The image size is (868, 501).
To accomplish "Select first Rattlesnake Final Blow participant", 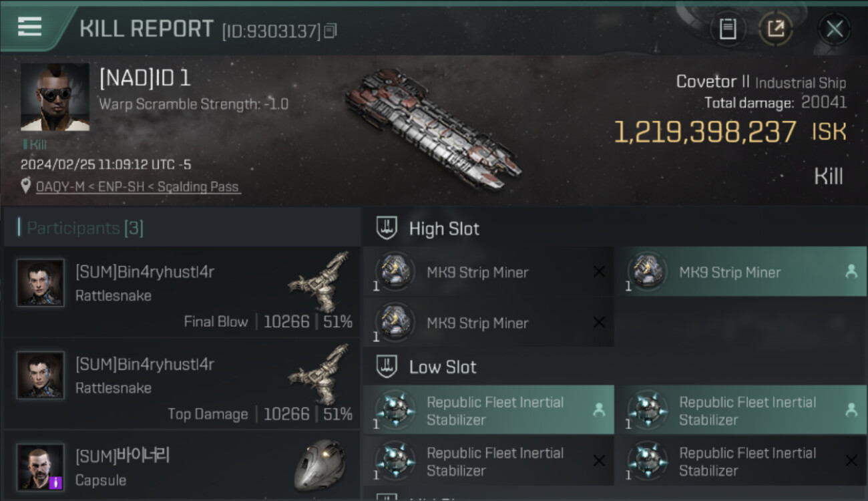I will pyautogui.click(x=182, y=292).
